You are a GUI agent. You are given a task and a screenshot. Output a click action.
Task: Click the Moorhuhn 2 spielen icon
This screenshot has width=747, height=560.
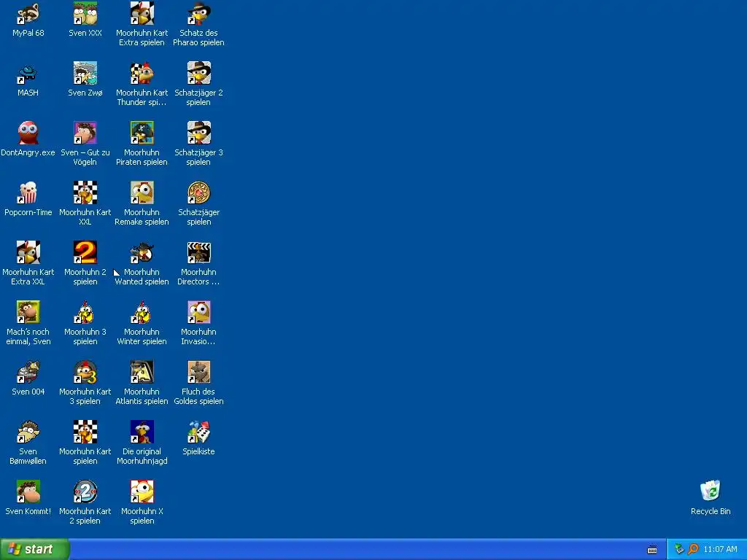85,252
